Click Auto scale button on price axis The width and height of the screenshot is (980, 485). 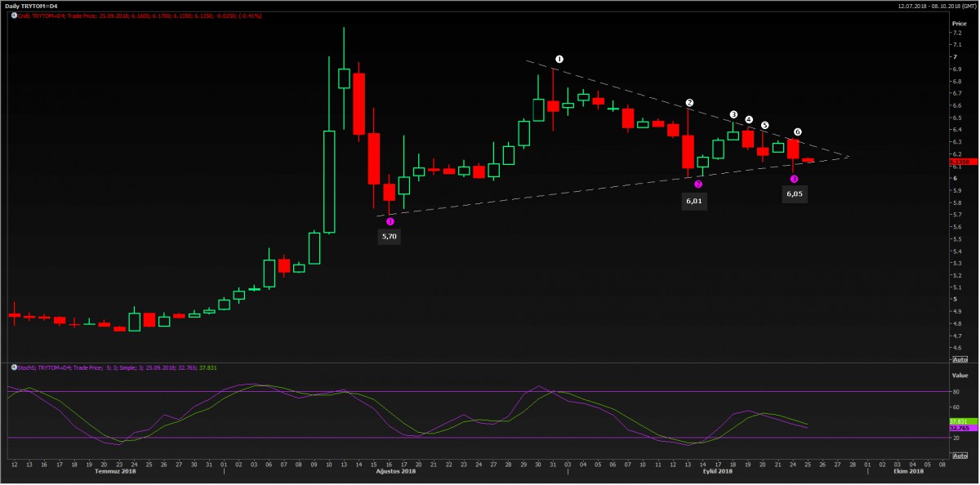tap(960, 359)
